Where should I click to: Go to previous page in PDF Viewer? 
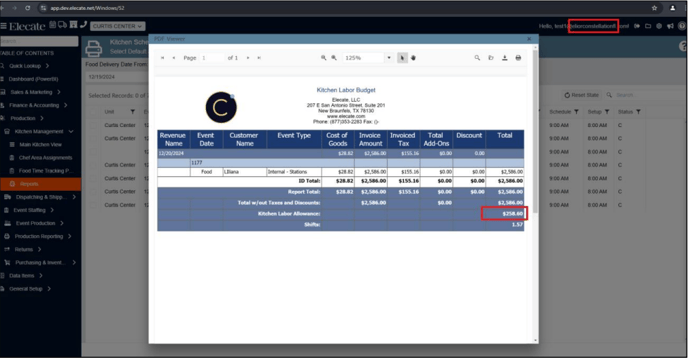174,58
